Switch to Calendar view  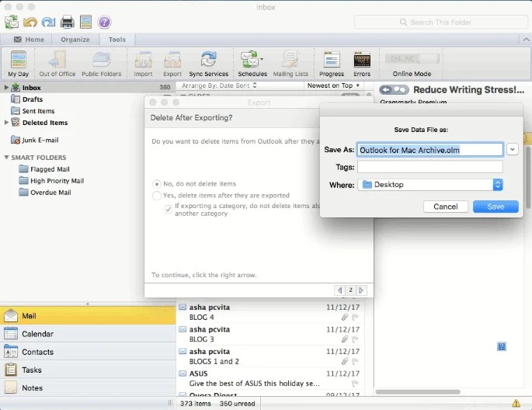click(88, 334)
